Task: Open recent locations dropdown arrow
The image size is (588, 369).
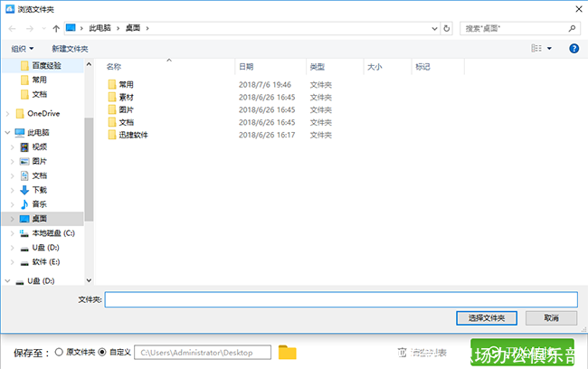Action: (44, 29)
